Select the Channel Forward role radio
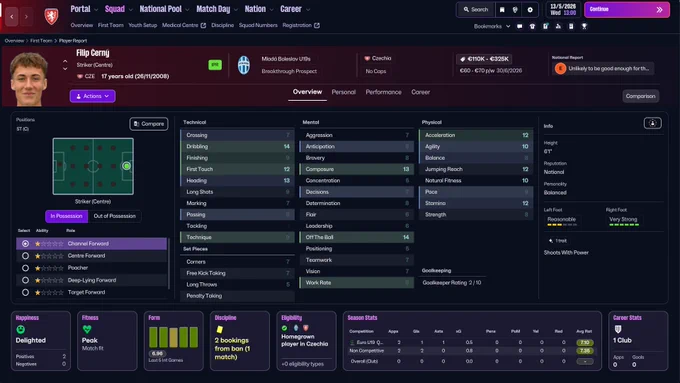680x383 pixels. tap(25, 244)
